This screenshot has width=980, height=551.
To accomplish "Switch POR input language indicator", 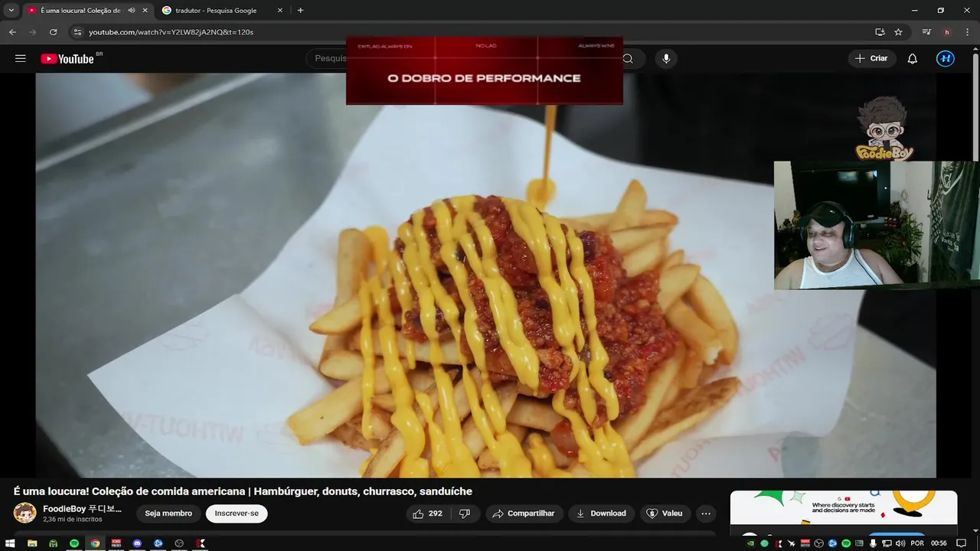I will pos(916,543).
